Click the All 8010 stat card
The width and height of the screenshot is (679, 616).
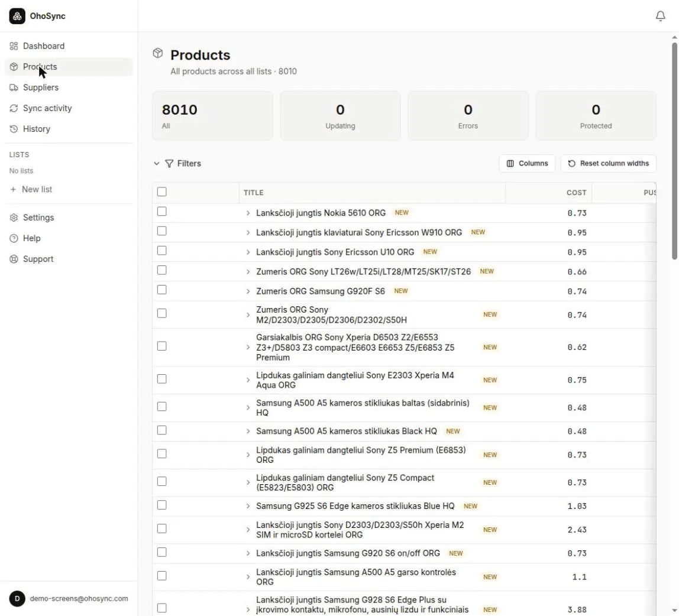212,116
